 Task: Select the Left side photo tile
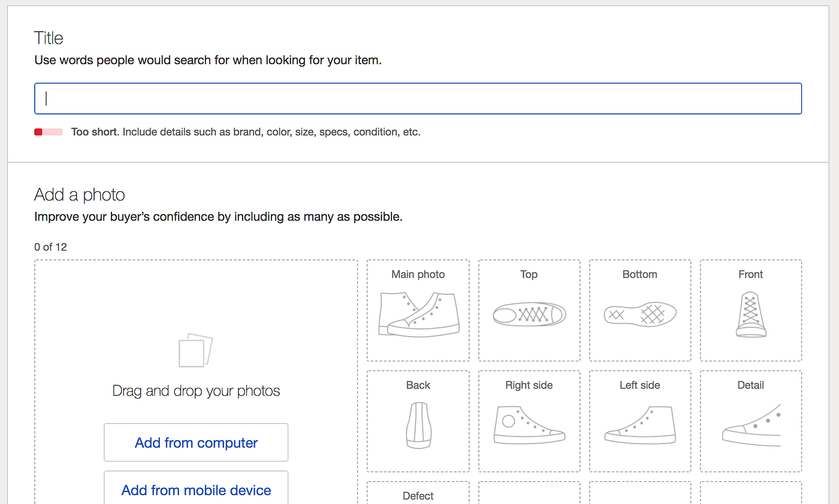(639, 421)
